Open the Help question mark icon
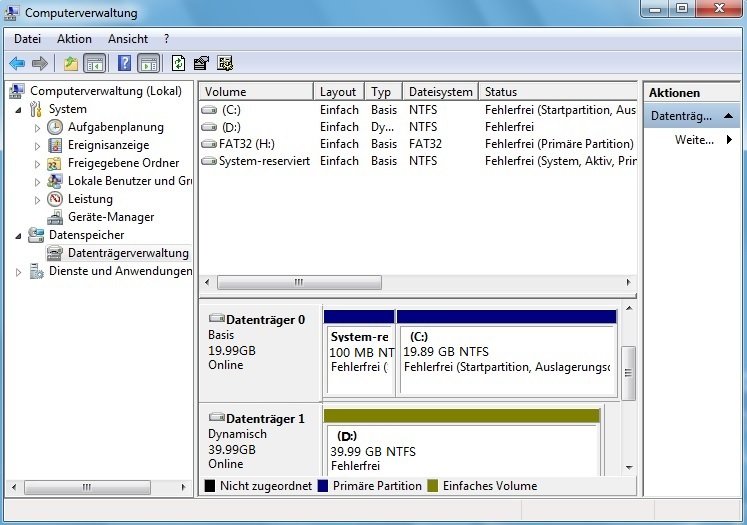This screenshot has height=525, width=747. [x=124, y=63]
